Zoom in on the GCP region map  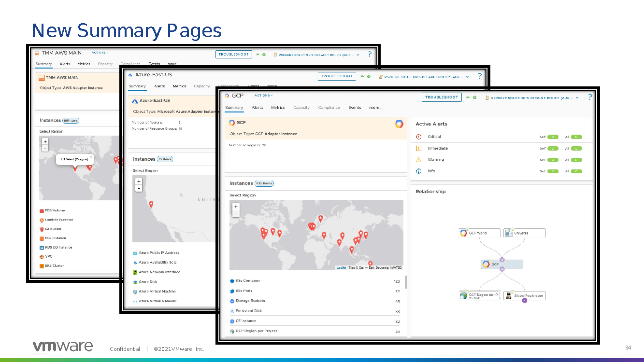tap(236, 207)
